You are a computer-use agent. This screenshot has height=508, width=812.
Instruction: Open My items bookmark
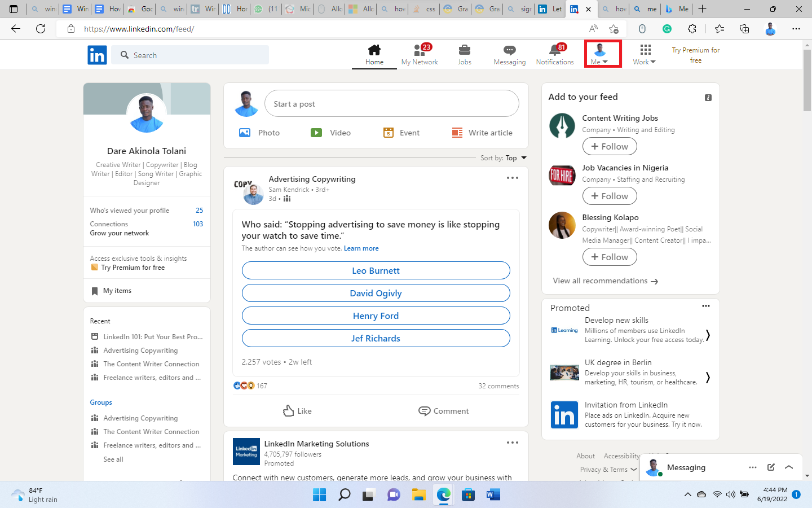[111, 291]
